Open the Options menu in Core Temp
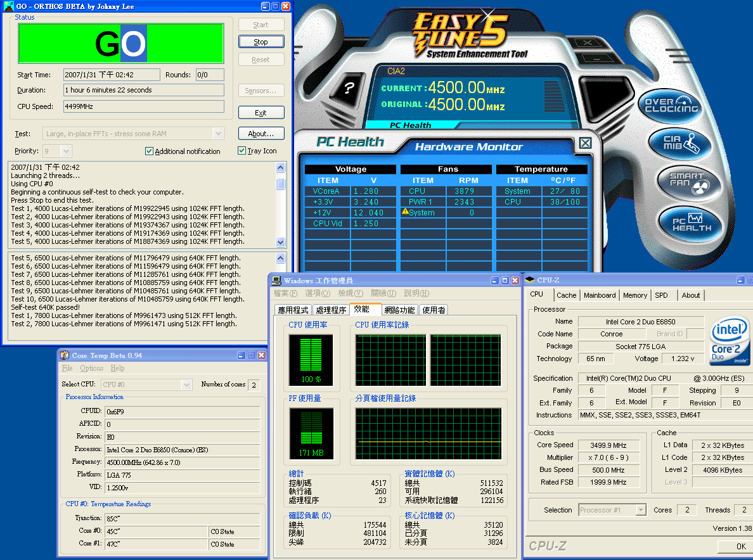This screenshot has height=560, width=753. point(92,368)
